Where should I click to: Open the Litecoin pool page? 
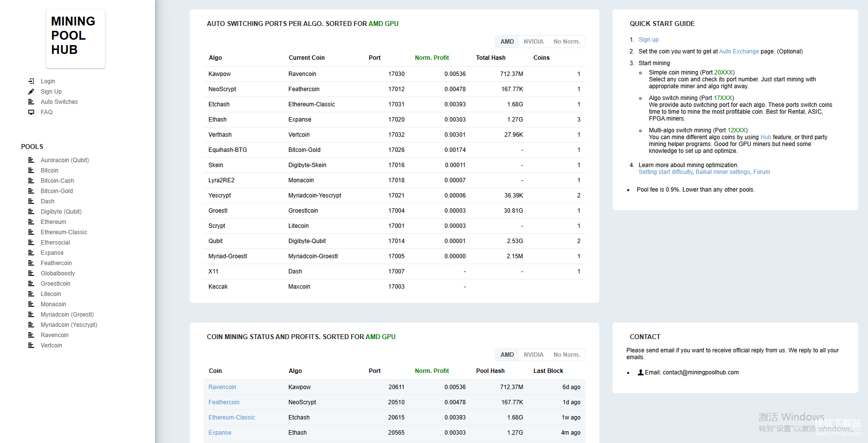coord(51,294)
